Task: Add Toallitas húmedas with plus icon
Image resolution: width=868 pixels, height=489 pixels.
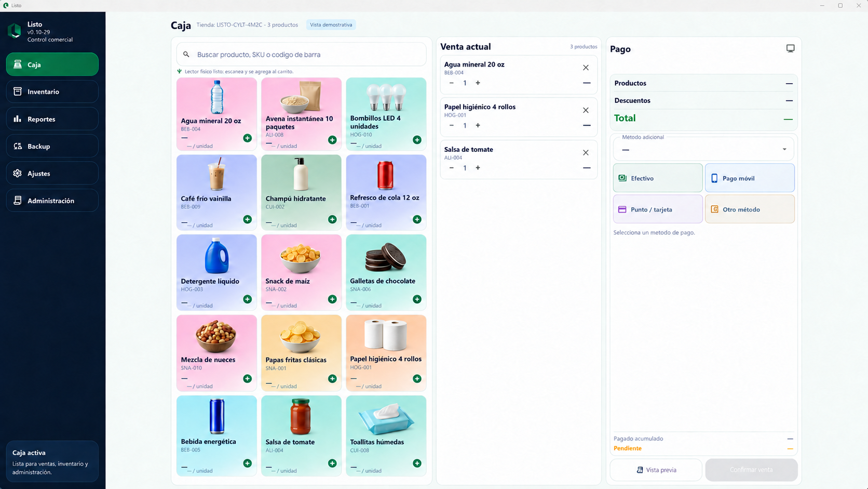Action: tap(417, 463)
